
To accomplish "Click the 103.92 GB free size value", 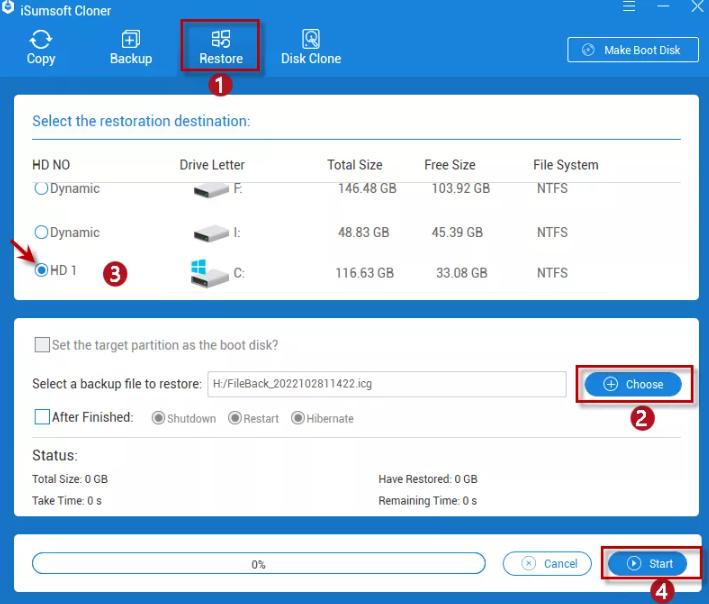I will point(461,188).
